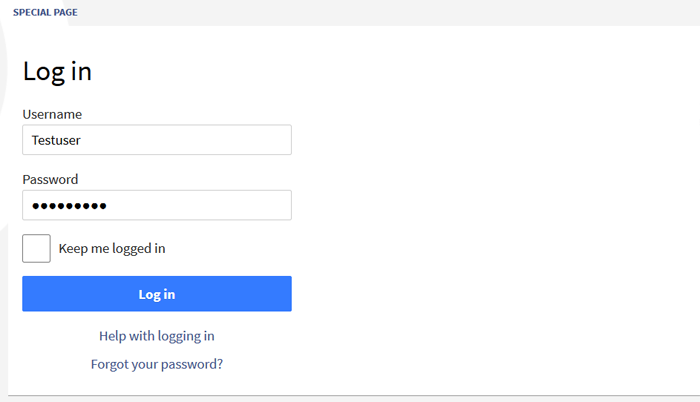Click the blue Log in button
Screen dimensions: 700x402
157,293
